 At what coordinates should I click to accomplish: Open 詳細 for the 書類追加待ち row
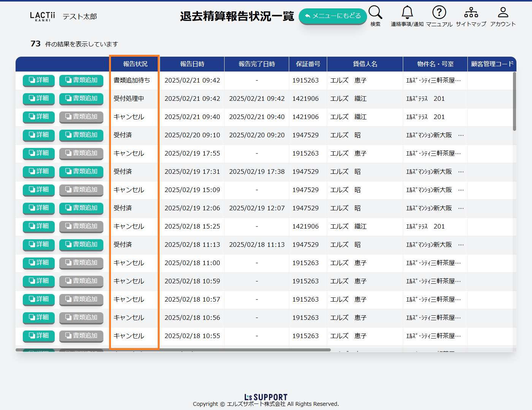click(x=39, y=80)
